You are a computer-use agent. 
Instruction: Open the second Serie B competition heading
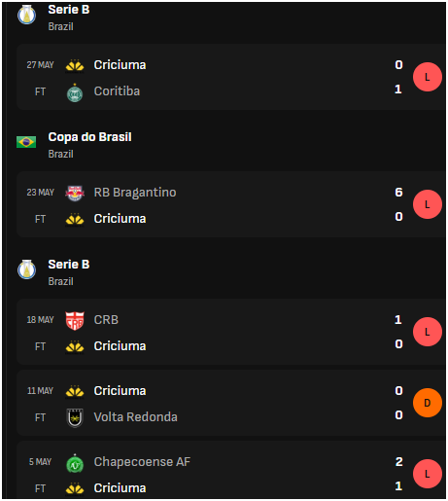(69, 265)
